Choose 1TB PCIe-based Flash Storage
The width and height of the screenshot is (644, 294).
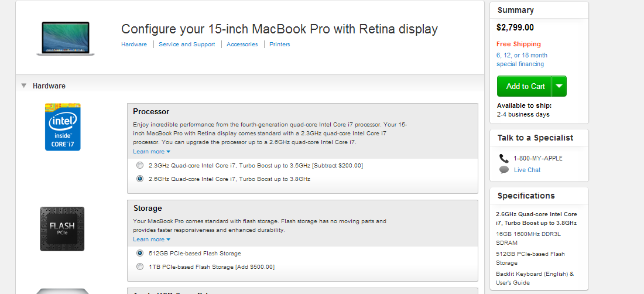pos(140,267)
